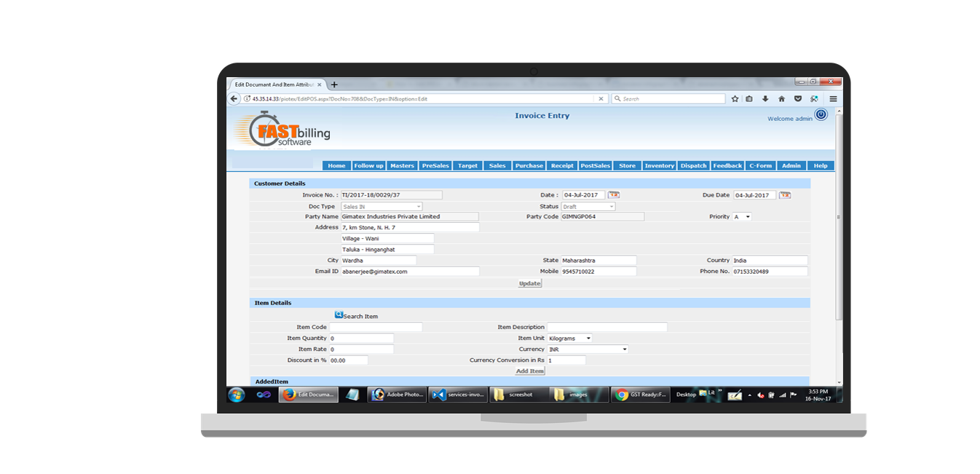
Task: Open the Windows Start button
Action: coord(237,395)
